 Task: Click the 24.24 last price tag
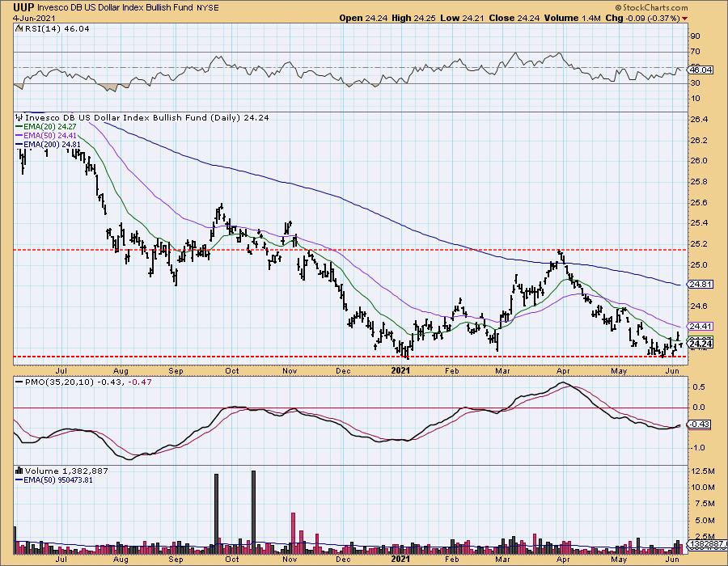tap(700, 344)
